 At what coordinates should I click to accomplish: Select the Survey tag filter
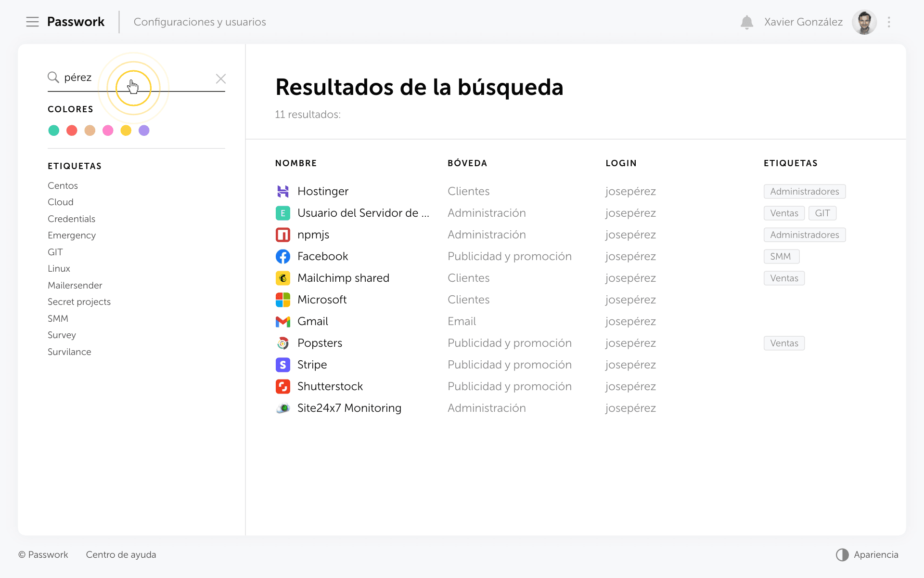pos(62,335)
